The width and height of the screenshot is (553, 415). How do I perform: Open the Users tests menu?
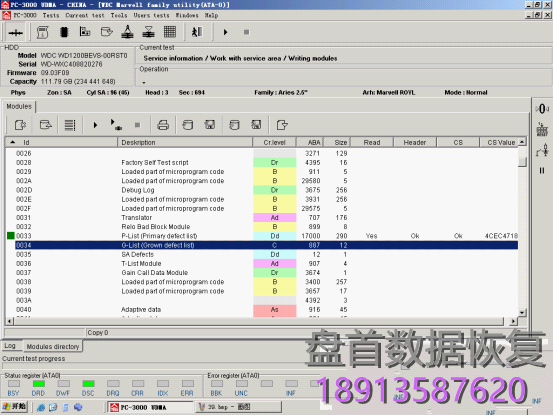151,16
